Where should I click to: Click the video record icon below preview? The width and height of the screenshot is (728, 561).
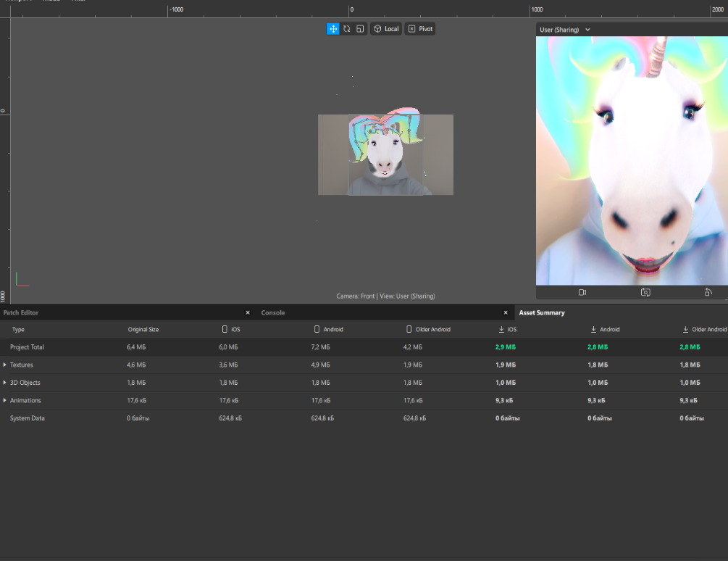(x=582, y=292)
